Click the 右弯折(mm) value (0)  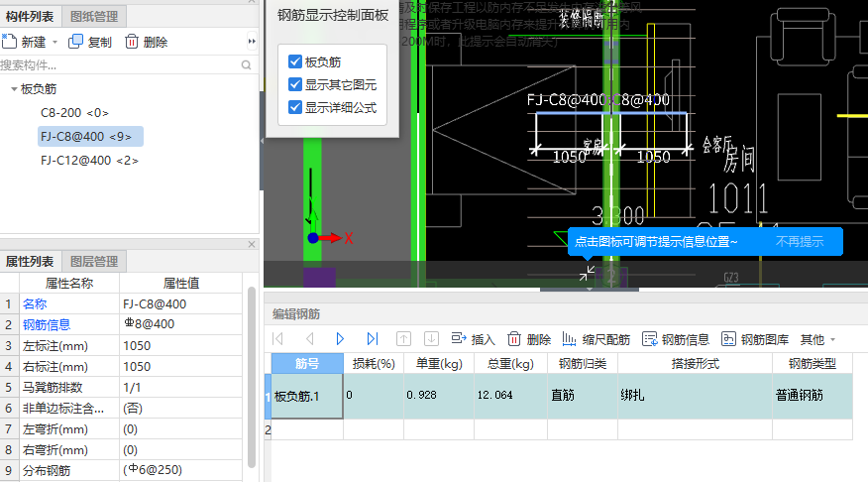(x=181, y=450)
